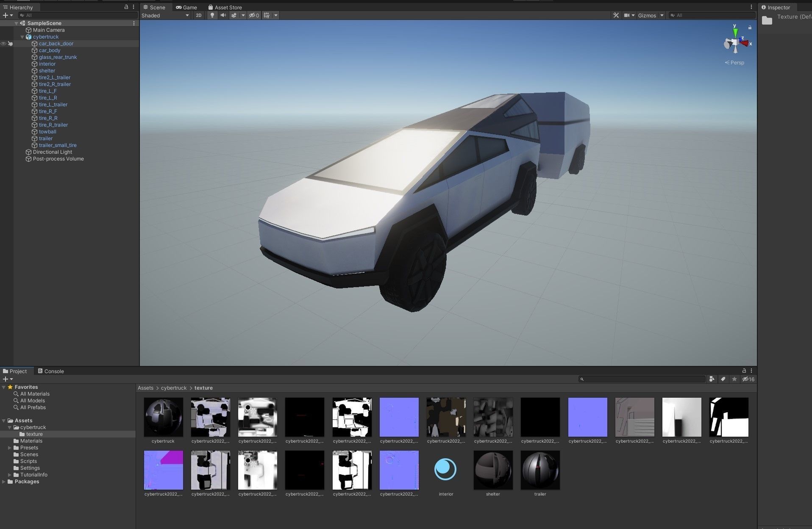Select towball object in Hierarchy

(x=47, y=132)
